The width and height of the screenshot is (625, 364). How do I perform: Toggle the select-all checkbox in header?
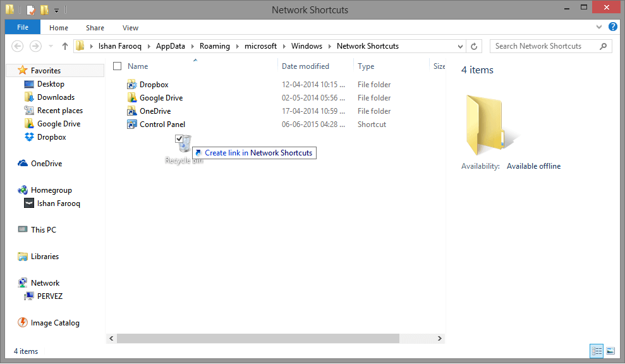pos(117,66)
